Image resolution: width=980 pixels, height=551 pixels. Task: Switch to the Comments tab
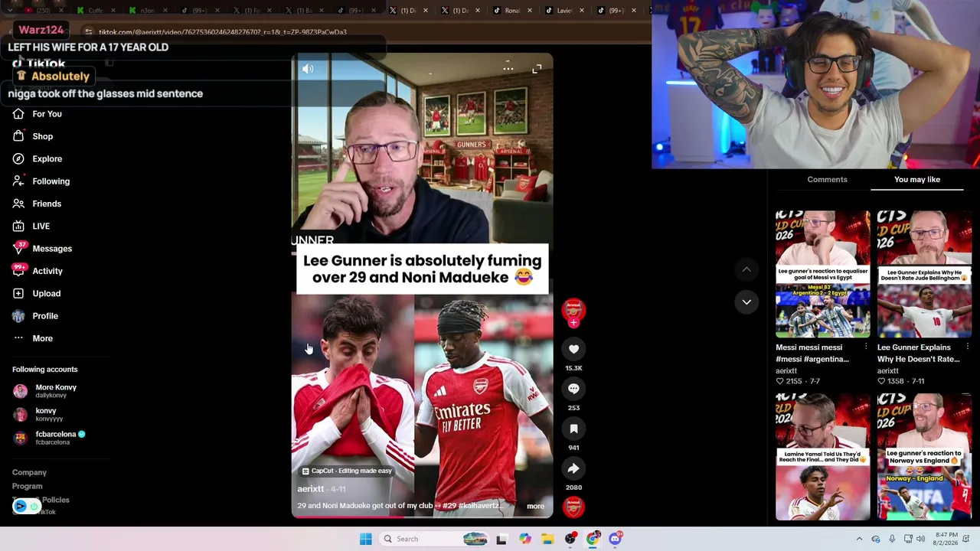pos(827,180)
